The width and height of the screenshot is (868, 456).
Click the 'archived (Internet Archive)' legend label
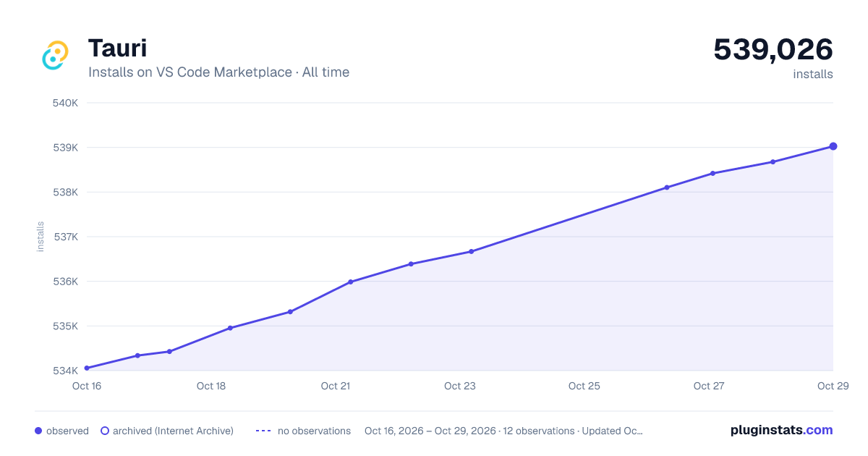click(173, 431)
